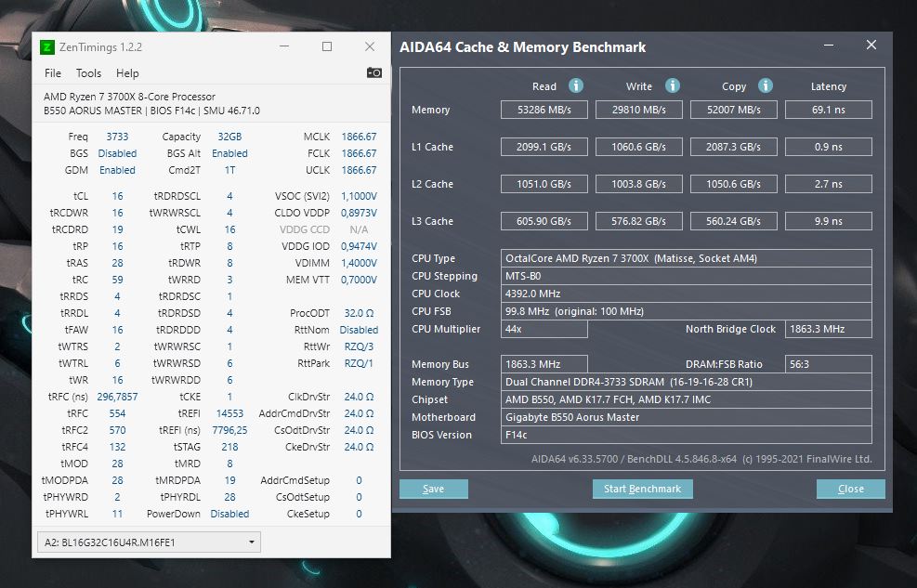Screen dimensions: 917x588
Task: Minimize the AIDA64 benchmark window
Action: click(829, 46)
